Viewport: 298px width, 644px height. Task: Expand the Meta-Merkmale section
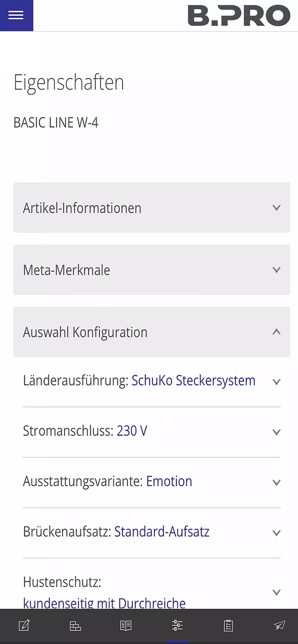click(x=151, y=270)
